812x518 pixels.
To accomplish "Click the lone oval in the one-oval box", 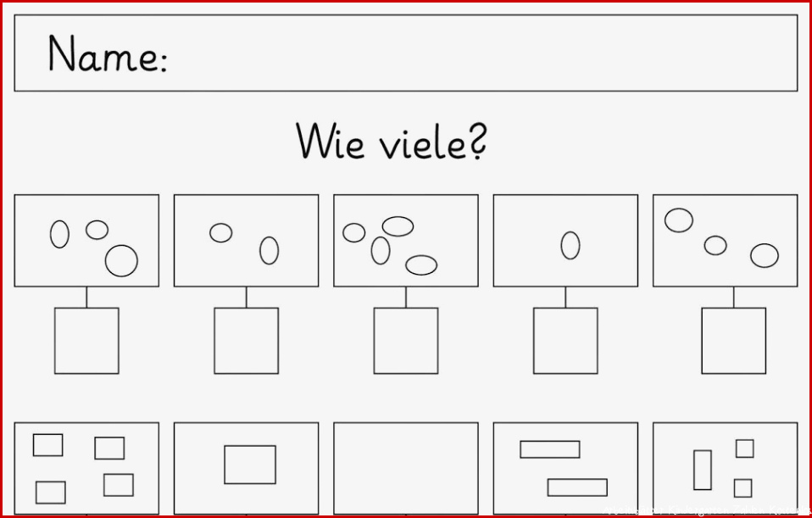I will 570,246.
